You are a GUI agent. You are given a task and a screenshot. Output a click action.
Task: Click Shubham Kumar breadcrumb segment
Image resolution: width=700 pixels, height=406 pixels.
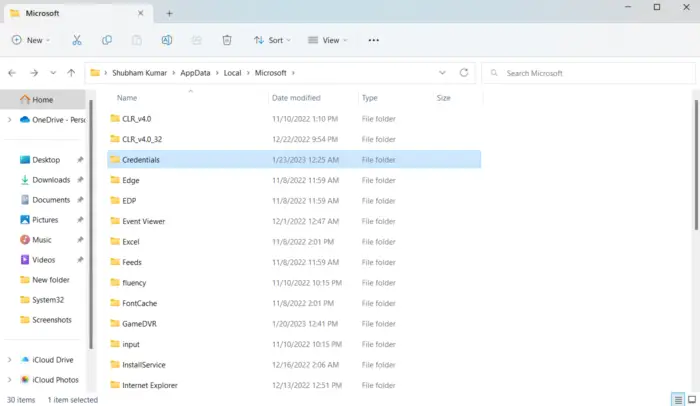139,73
